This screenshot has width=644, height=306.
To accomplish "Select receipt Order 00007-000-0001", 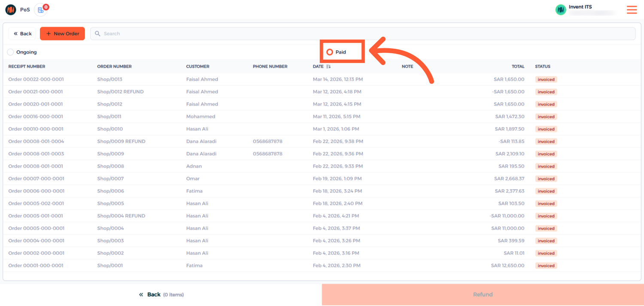I will [36, 179].
